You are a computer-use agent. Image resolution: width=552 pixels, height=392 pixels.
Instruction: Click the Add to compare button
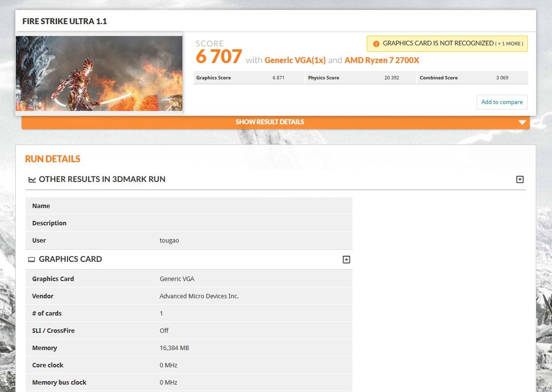pos(502,102)
